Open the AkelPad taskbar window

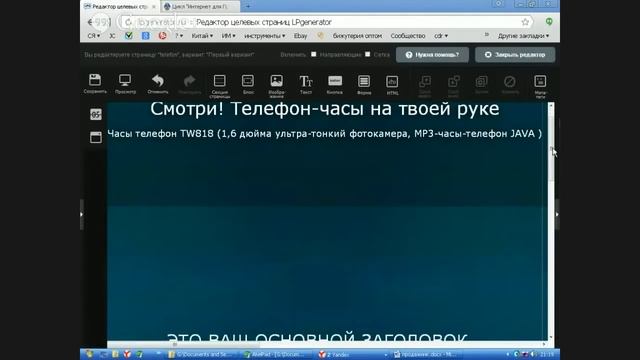coord(274,354)
